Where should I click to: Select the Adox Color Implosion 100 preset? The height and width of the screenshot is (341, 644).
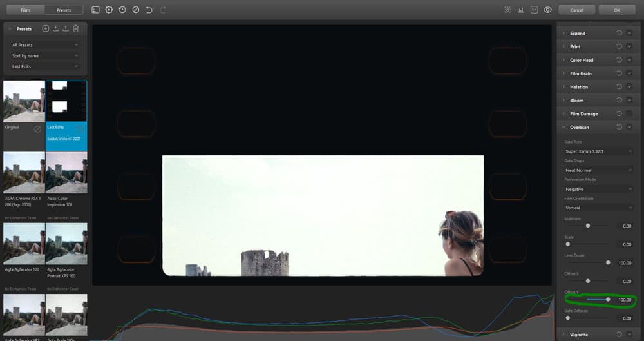[x=66, y=173]
